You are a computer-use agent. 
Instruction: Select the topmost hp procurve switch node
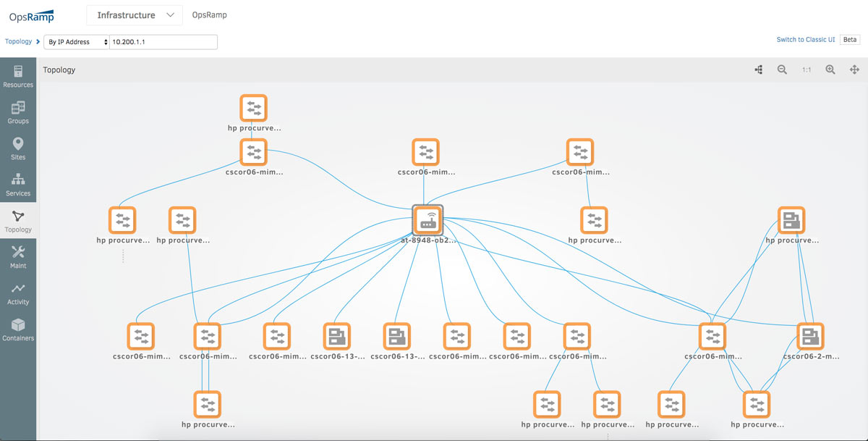[x=253, y=108]
